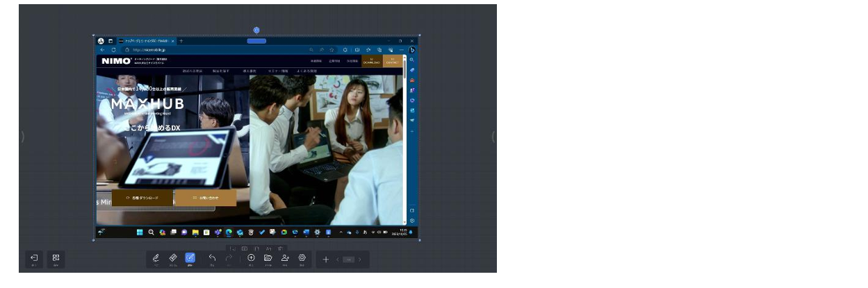
Task: Click the browser back arrow
Action: 103,50
